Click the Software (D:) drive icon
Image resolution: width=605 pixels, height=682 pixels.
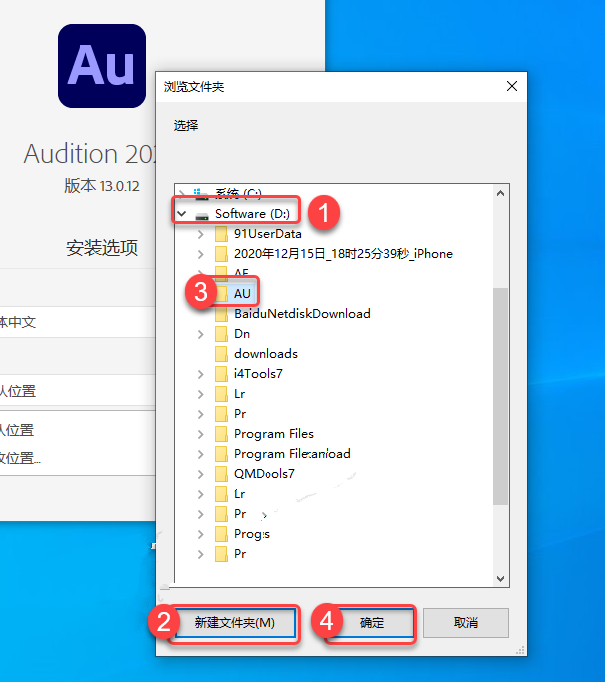[202, 215]
